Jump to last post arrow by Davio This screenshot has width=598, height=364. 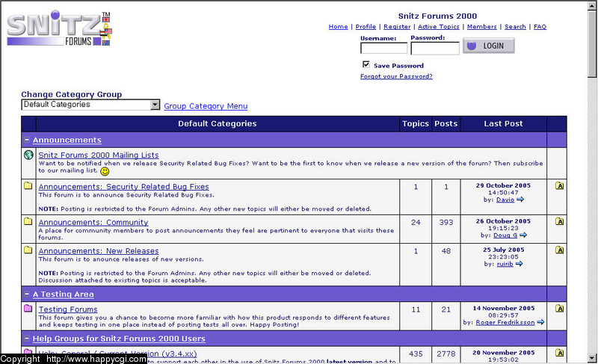(520, 200)
